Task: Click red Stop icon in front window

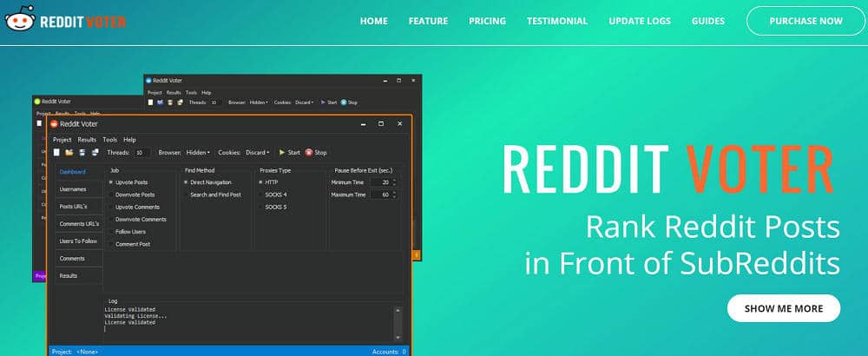Action: click(309, 152)
